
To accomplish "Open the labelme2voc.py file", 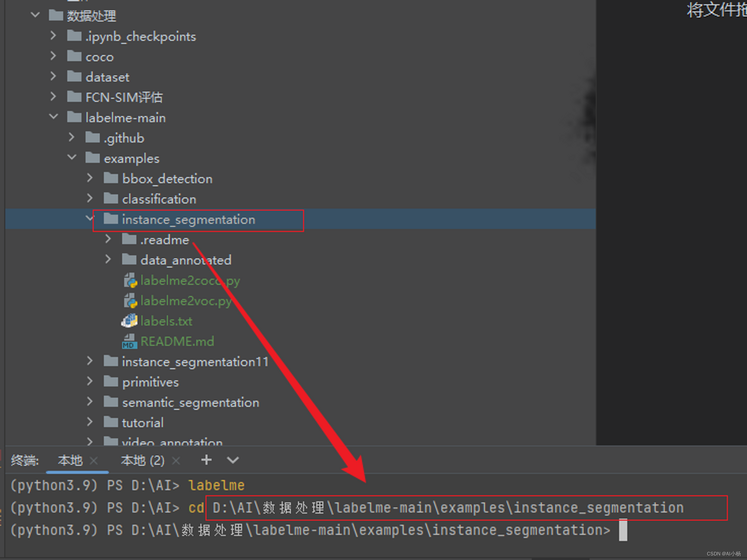I will [x=186, y=301].
